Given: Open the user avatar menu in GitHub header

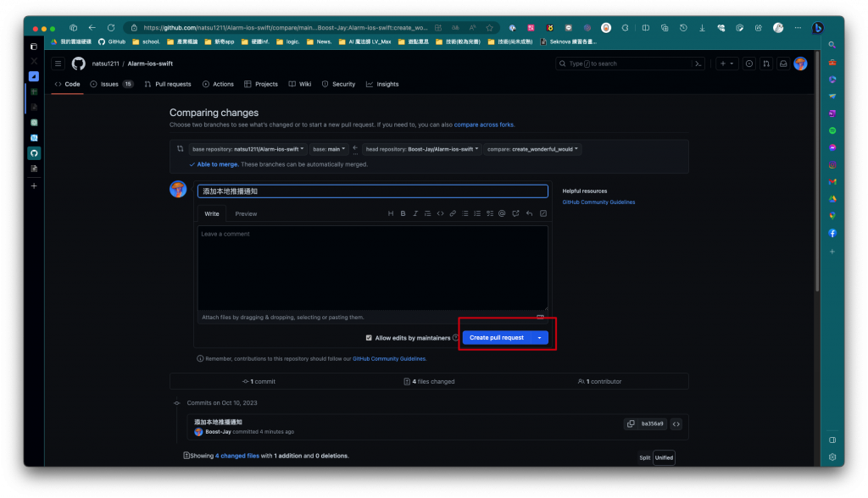Looking at the screenshot, I should 800,64.
